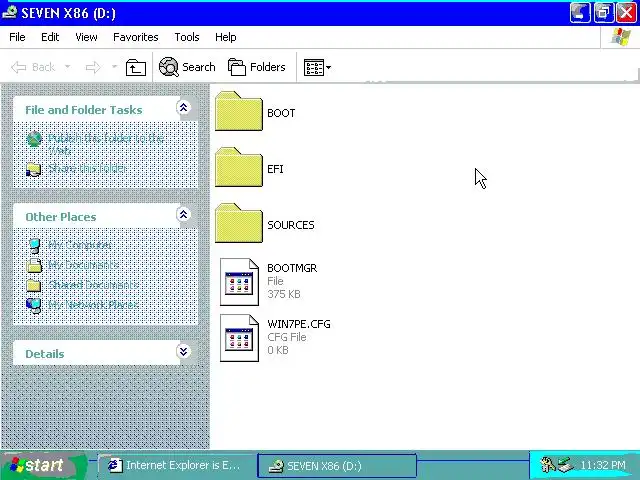The height and width of the screenshot is (480, 640).
Task: Select the BOOT folder name text
Action: 281,113
